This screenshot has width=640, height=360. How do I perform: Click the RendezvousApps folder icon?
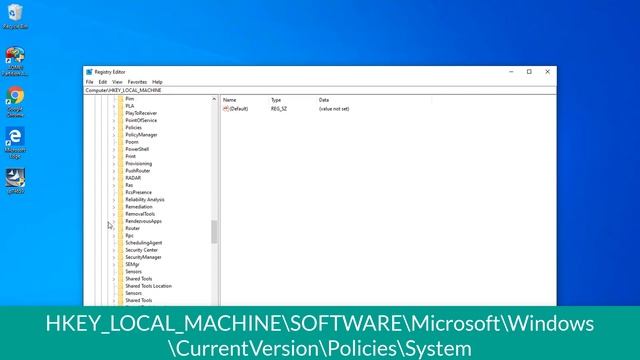click(x=120, y=221)
